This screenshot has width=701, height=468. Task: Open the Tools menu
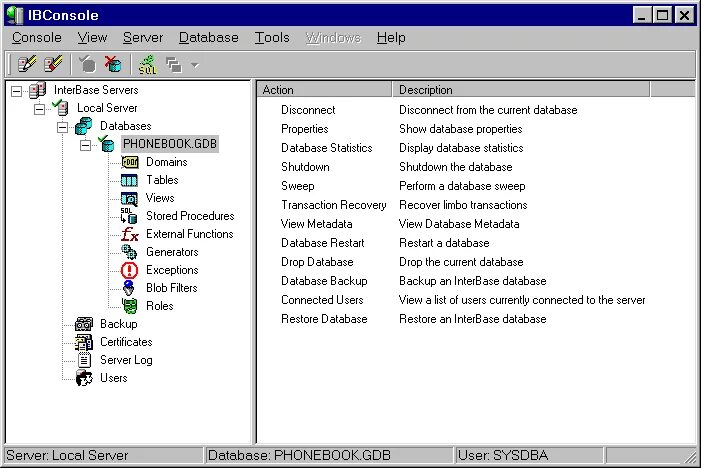pos(272,38)
